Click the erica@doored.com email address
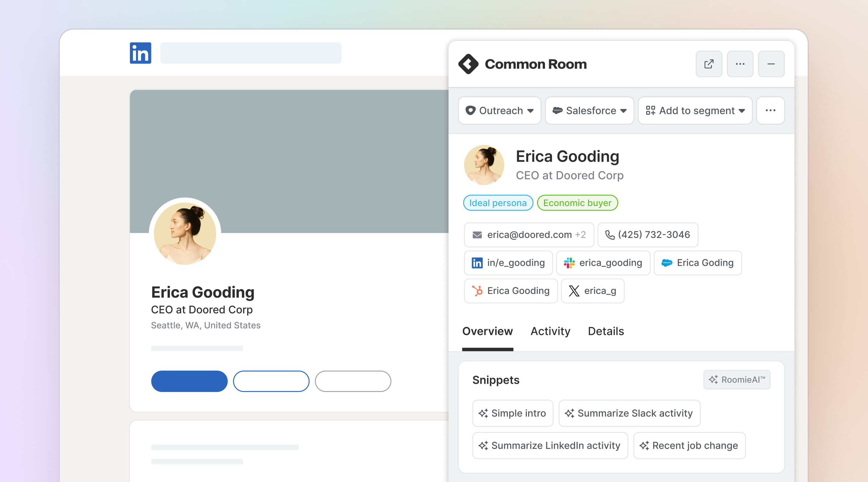868x482 pixels. tap(529, 235)
